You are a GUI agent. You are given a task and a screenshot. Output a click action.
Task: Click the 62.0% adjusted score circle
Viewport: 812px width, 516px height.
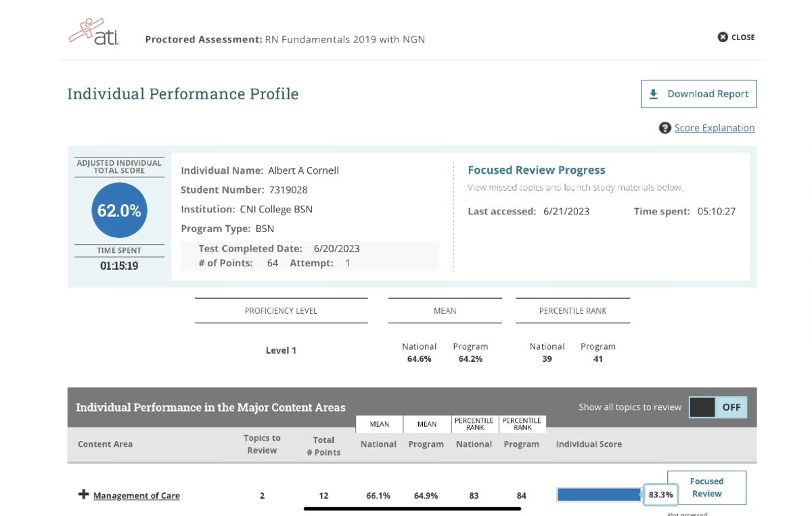pyautogui.click(x=119, y=210)
